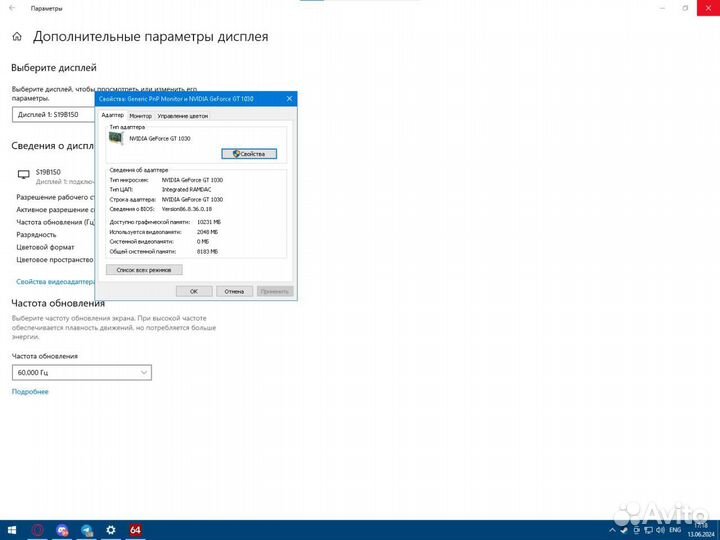Viewport: 720px width, 540px height.
Task: Switch to the Монитор tab
Action: click(x=141, y=116)
